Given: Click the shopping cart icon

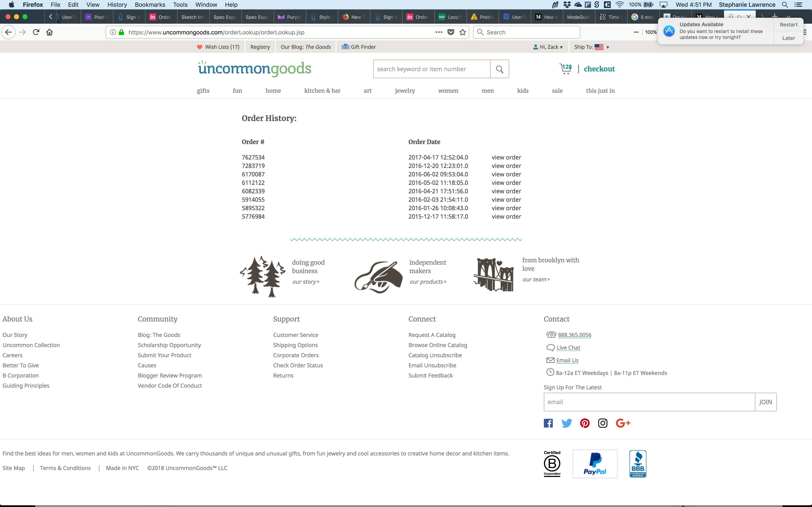Looking at the screenshot, I should (565, 69).
